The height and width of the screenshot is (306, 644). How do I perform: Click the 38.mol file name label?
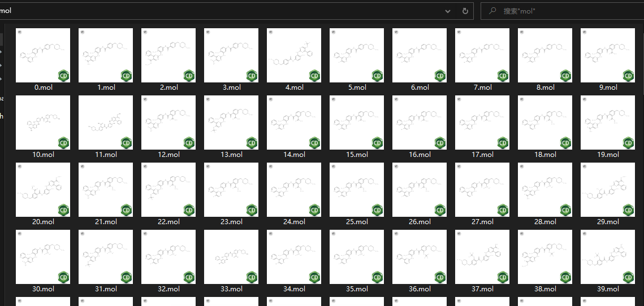pos(546,288)
